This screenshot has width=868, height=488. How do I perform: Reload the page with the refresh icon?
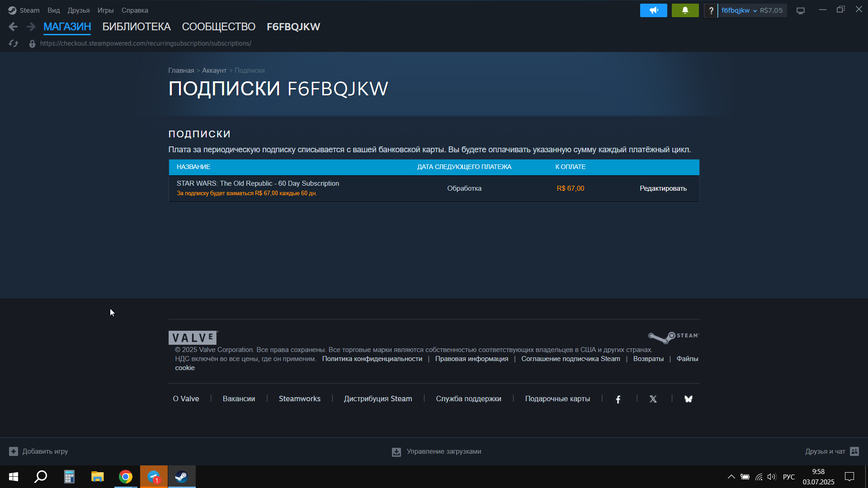(14, 43)
